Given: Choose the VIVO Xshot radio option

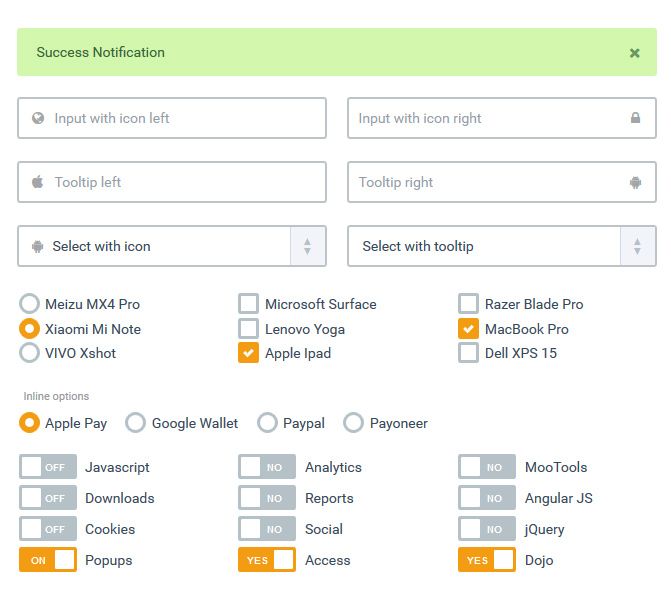Looking at the screenshot, I should (x=30, y=353).
